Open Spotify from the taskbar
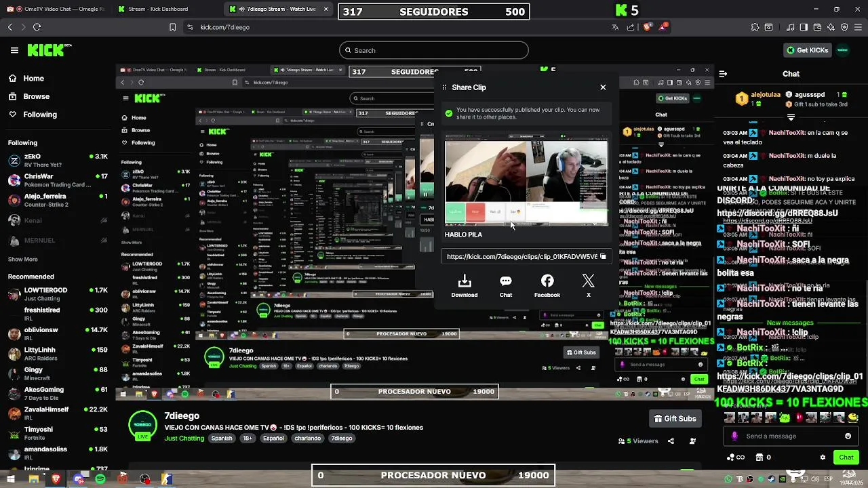Screen dimensions: 868x488 point(100,479)
